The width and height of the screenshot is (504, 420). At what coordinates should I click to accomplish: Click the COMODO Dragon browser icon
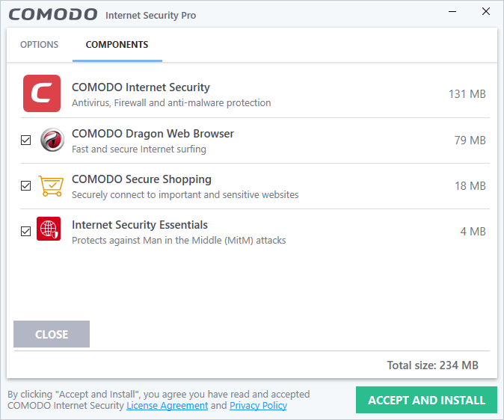coord(52,140)
